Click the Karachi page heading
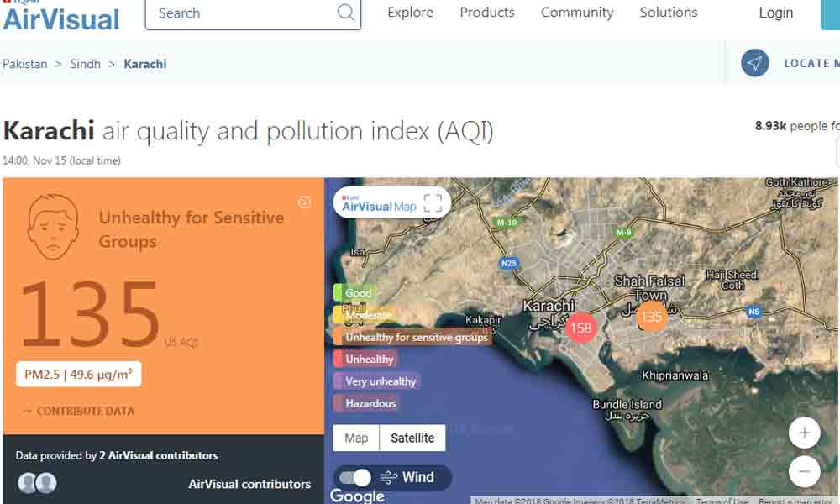Screen dimensions: 840x504 click(249, 131)
